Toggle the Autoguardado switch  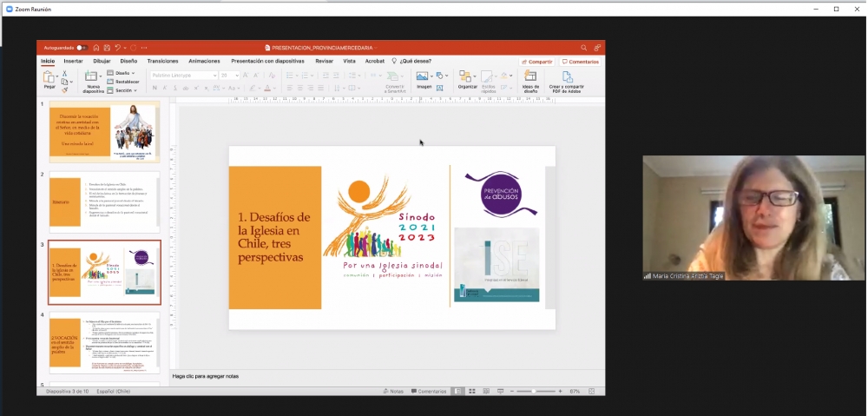pyautogui.click(x=82, y=48)
